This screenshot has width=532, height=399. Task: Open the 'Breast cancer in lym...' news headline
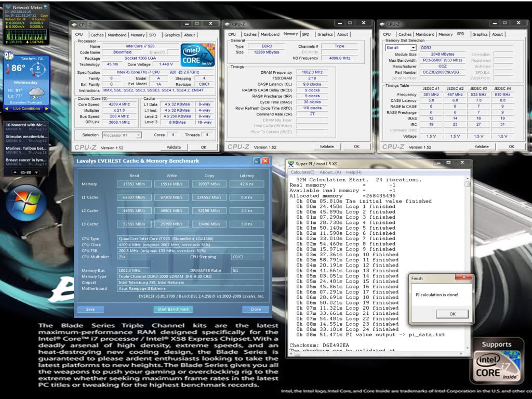26,160
